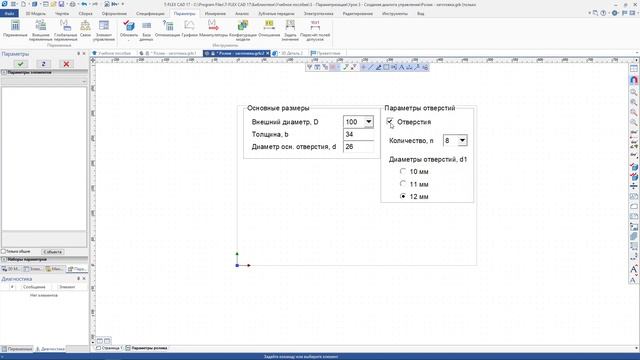Click the large A text icon at right
The image size is (640, 360).
[x=633, y=269]
